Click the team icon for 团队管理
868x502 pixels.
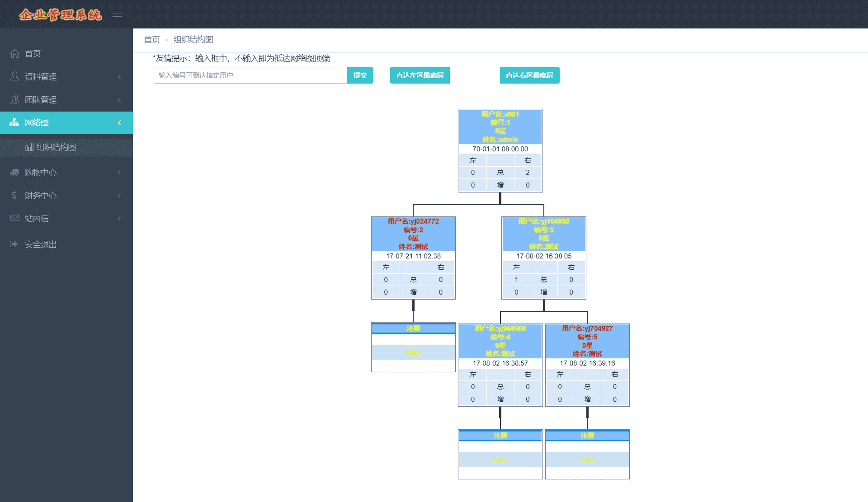[x=14, y=99]
